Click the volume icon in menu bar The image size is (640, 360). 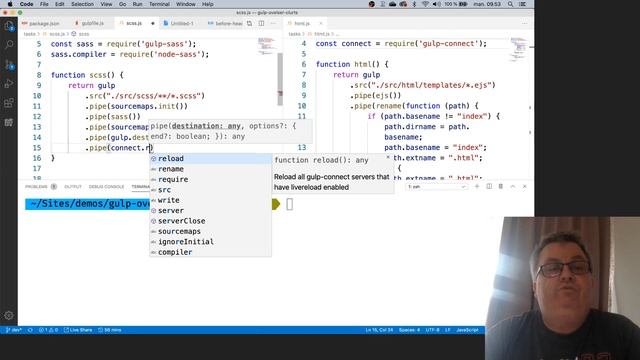coord(436,4)
